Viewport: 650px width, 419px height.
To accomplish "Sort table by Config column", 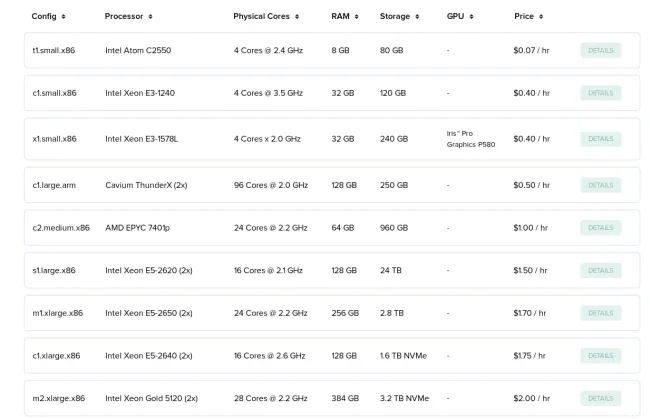I will [x=48, y=17].
